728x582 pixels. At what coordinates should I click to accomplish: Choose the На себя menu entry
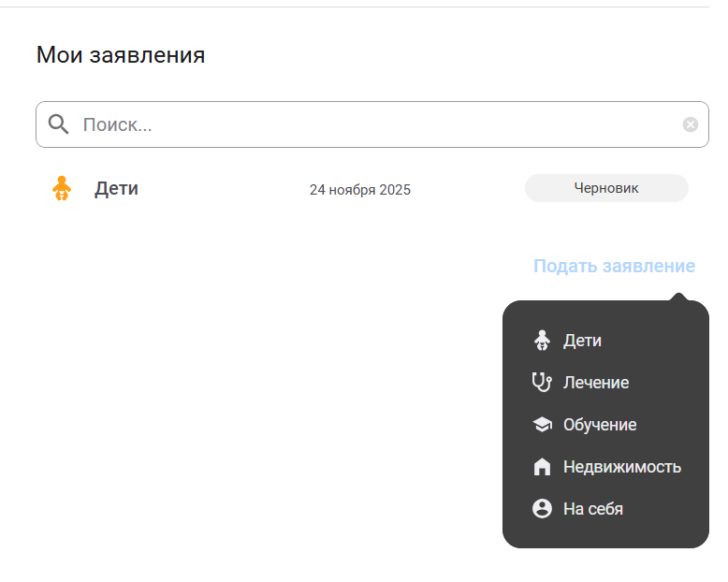coord(593,509)
